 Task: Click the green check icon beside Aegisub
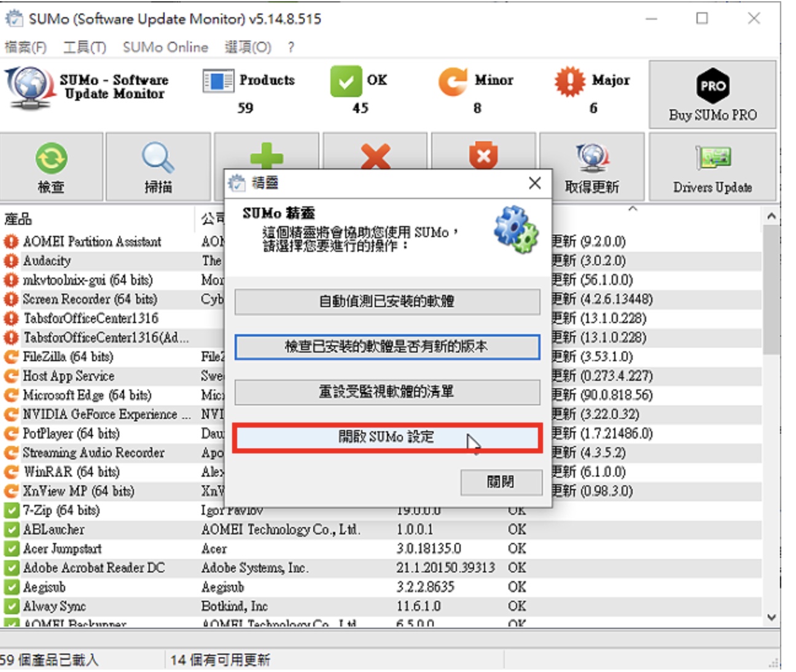point(11,587)
